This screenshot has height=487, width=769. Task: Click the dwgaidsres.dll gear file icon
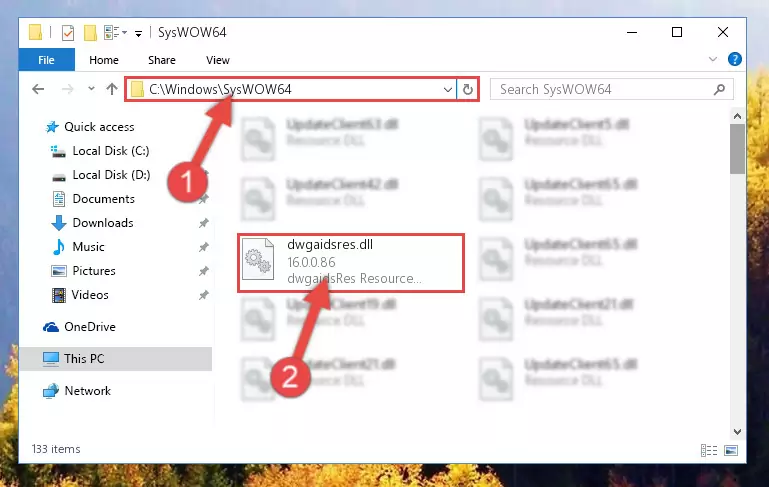click(258, 259)
